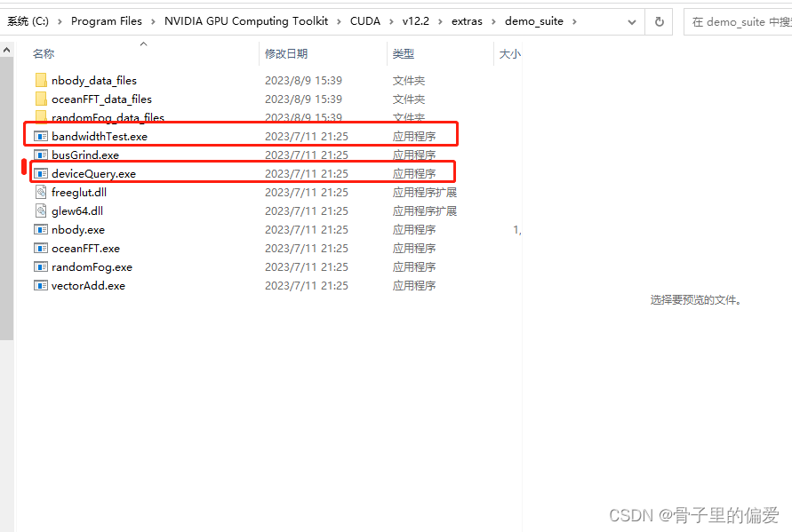Go to NVIDIA GPU Computing Toolkit breadcrumb
The height and width of the screenshot is (532, 792).
coord(246,21)
